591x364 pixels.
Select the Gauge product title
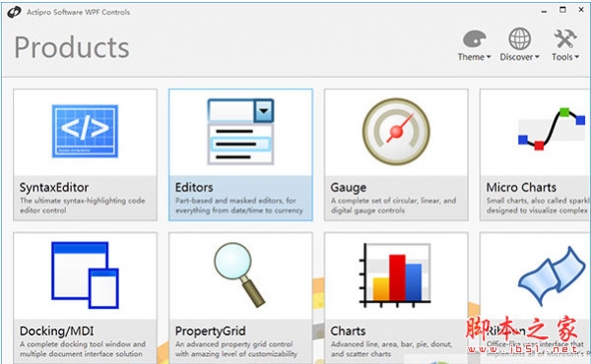349,188
